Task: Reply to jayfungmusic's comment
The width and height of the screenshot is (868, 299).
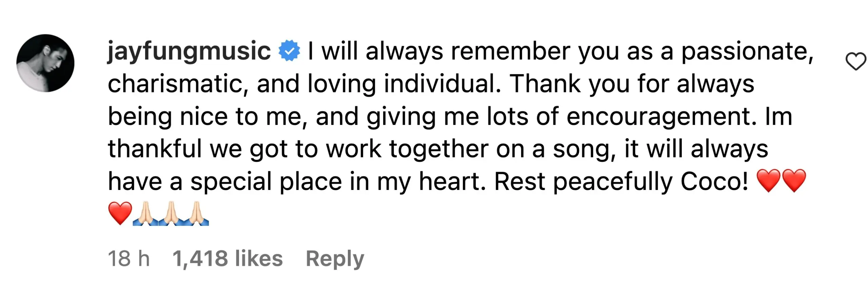Action: tap(335, 259)
